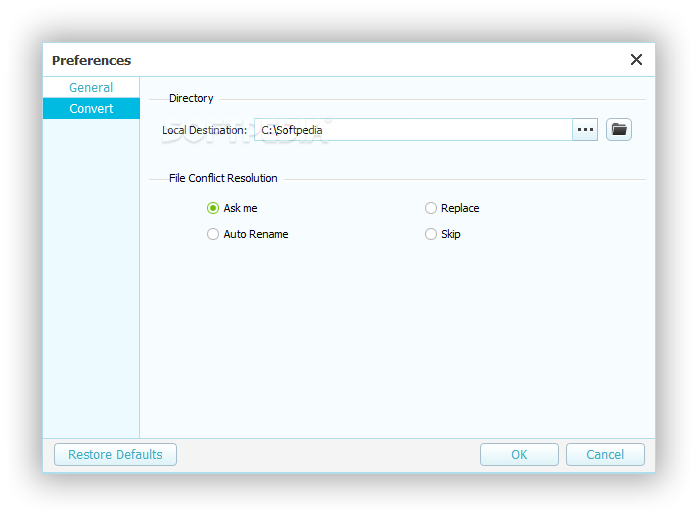This screenshot has height=516, width=698.
Task: Click the Local Destination label
Action: click(x=204, y=130)
